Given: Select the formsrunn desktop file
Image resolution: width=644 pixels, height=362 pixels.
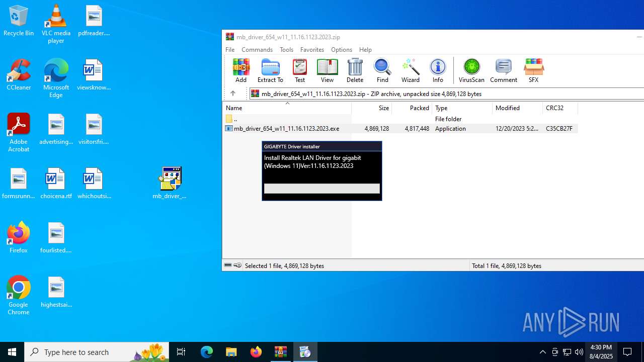Looking at the screenshot, I should point(19,184).
